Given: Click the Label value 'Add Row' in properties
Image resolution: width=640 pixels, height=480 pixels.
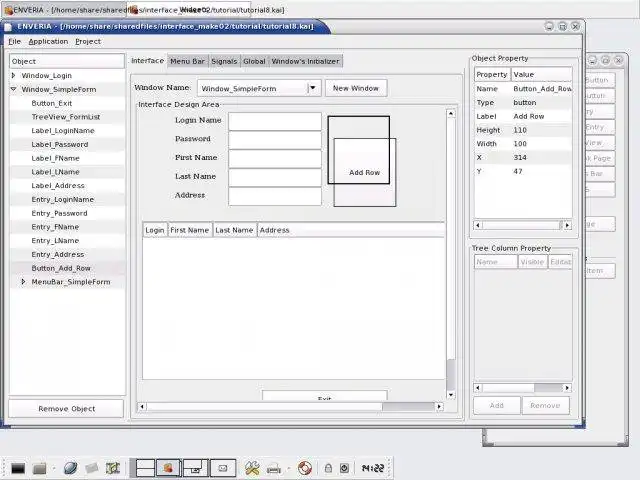Looking at the screenshot, I should tap(529, 116).
